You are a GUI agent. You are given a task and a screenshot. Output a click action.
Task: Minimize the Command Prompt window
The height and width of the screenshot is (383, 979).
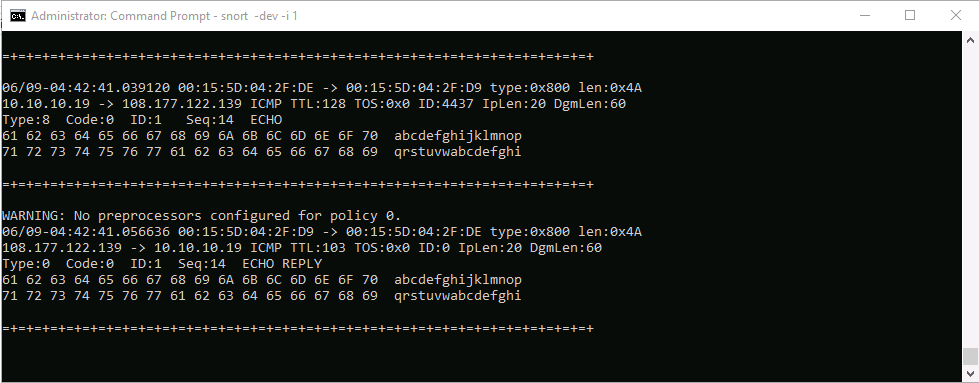point(864,16)
